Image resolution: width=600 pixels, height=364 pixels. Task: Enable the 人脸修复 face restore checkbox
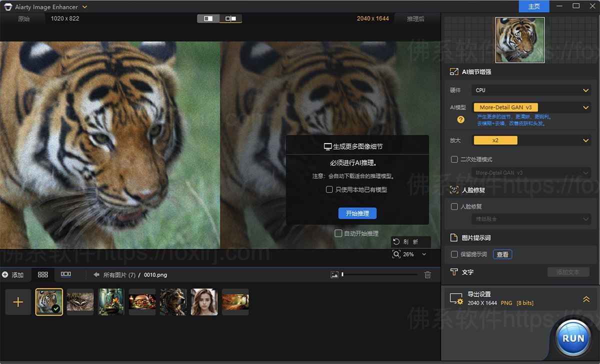tap(454, 206)
